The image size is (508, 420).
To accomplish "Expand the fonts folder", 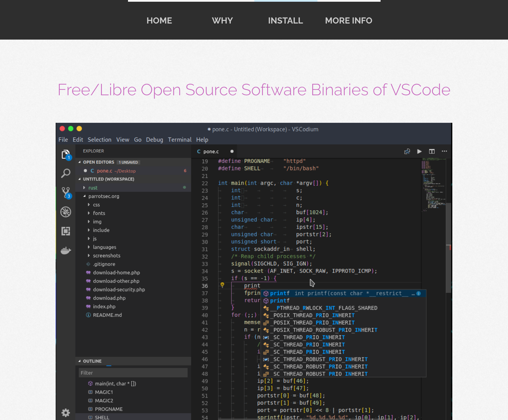I will click(89, 213).
